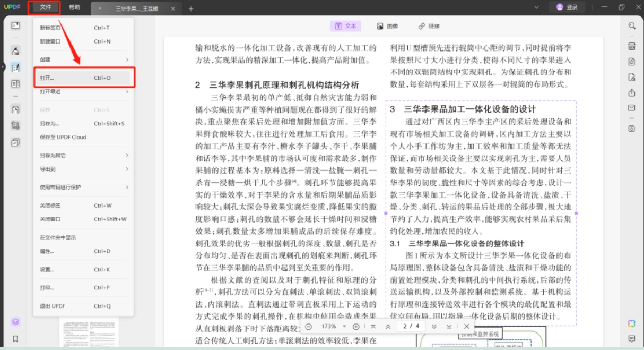644x350 pixels.
Task: Run OCR recognition from right sidebar
Action: (631, 46)
